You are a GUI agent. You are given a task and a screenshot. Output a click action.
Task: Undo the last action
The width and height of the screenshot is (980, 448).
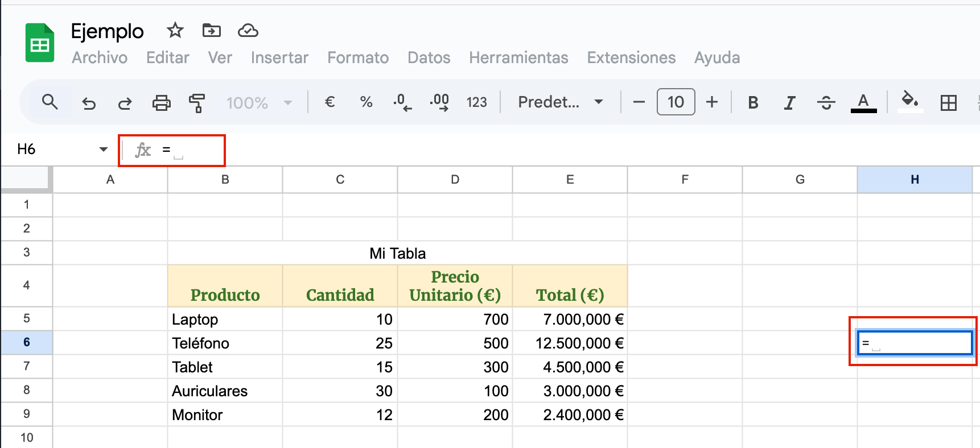(x=89, y=103)
